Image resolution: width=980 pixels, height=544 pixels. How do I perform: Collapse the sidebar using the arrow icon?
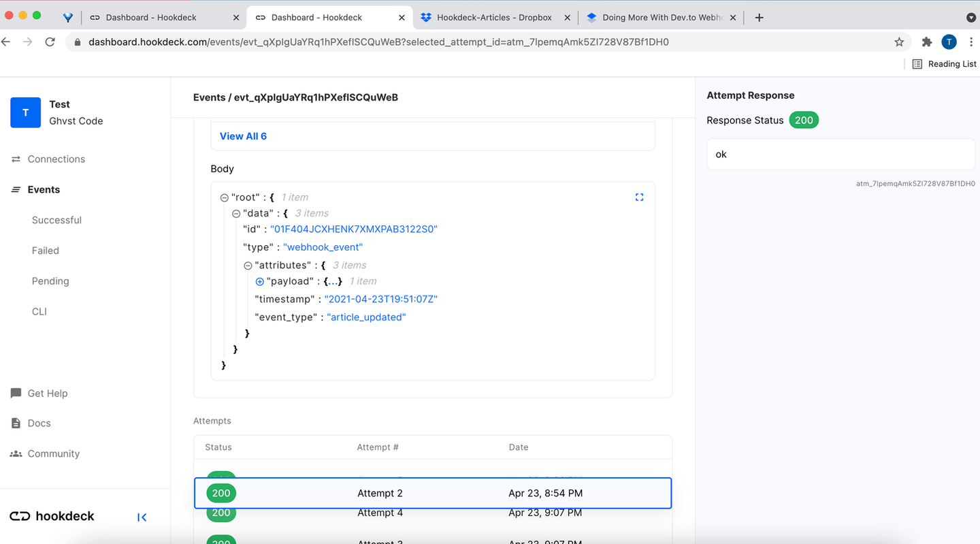click(x=142, y=517)
